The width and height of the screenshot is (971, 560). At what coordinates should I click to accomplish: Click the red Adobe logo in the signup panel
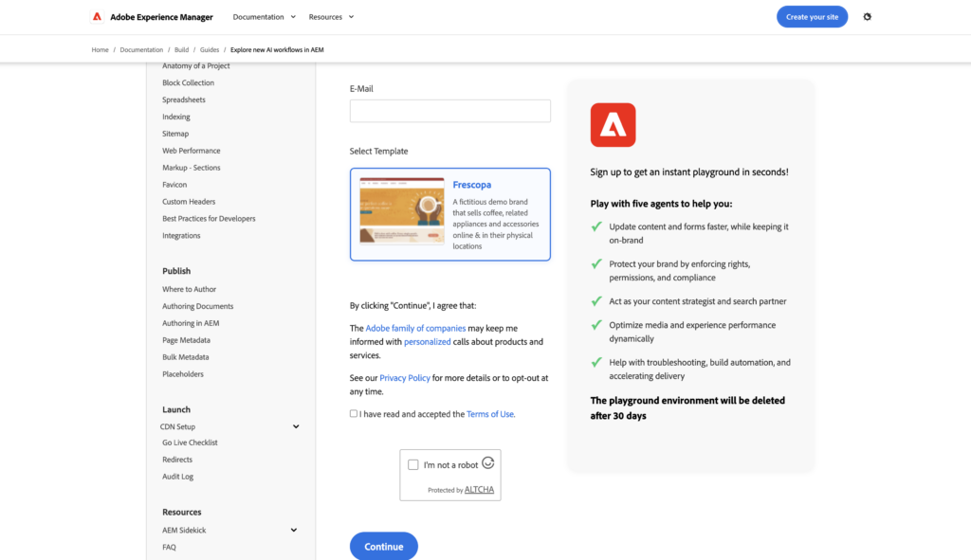coord(613,125)
